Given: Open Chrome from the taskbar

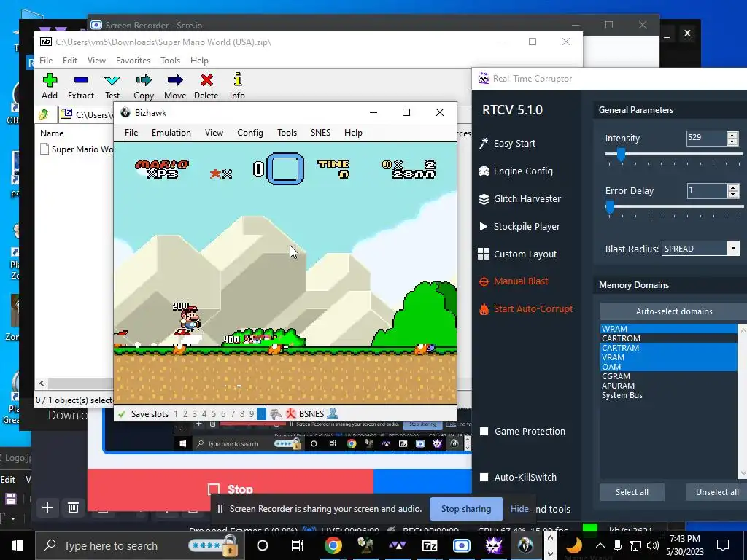Looking at the screenshot, I should pyautogui.click(x=333, y=545).
